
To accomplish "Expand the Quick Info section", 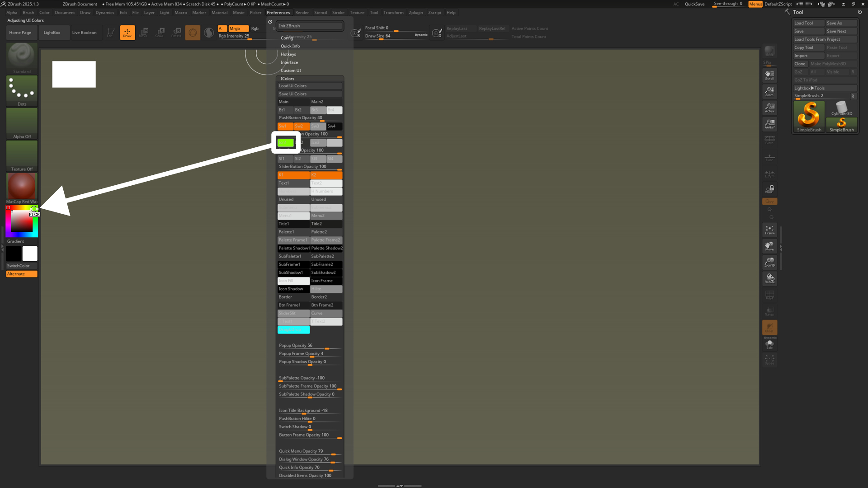I will pos(290,46).
